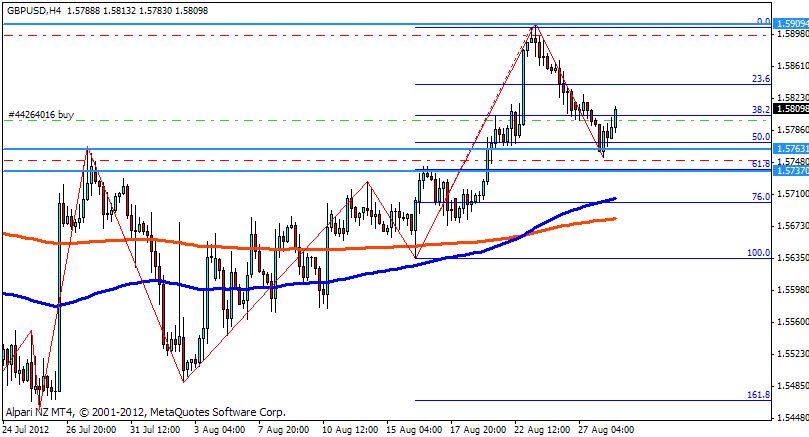809x437 pixels.
Task: Click the 27 Aug 04:00 time label
Action: (606, 429)
